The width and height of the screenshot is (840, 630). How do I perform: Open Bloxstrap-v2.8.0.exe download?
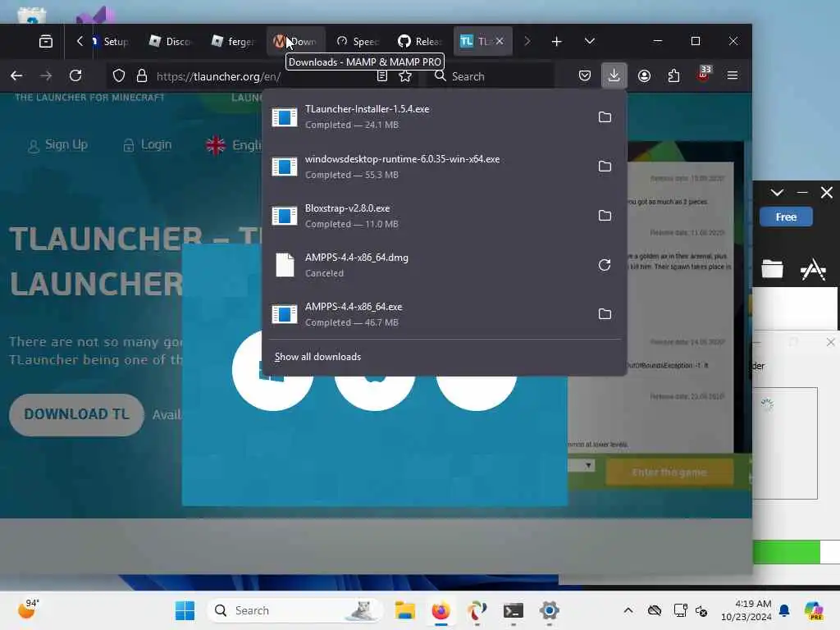426,216
